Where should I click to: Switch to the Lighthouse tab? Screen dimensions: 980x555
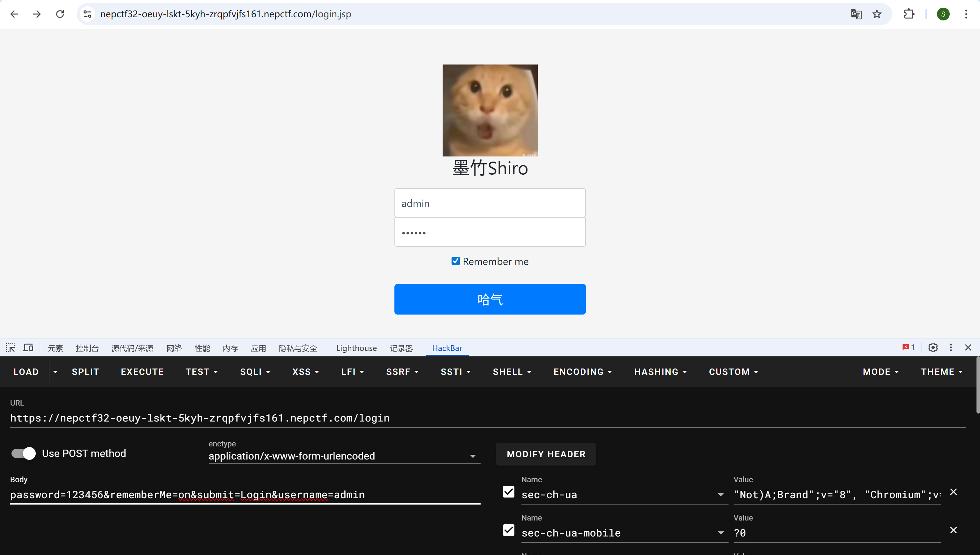click(x=356, y=348)
